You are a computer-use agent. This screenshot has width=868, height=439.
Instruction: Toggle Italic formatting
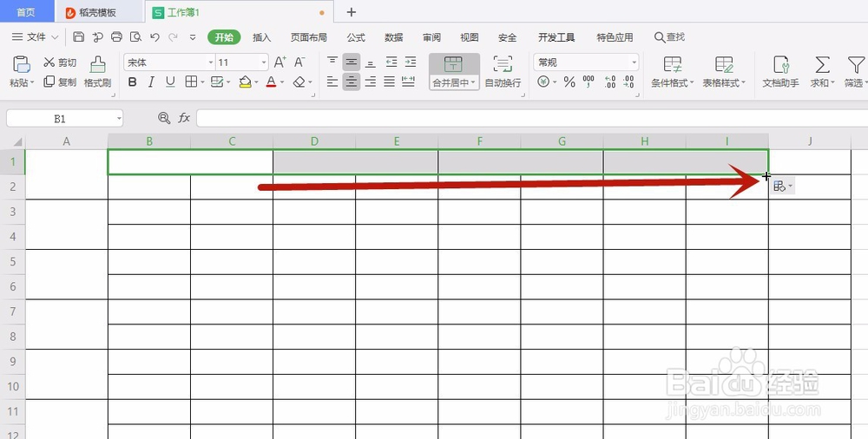[151, 82]
